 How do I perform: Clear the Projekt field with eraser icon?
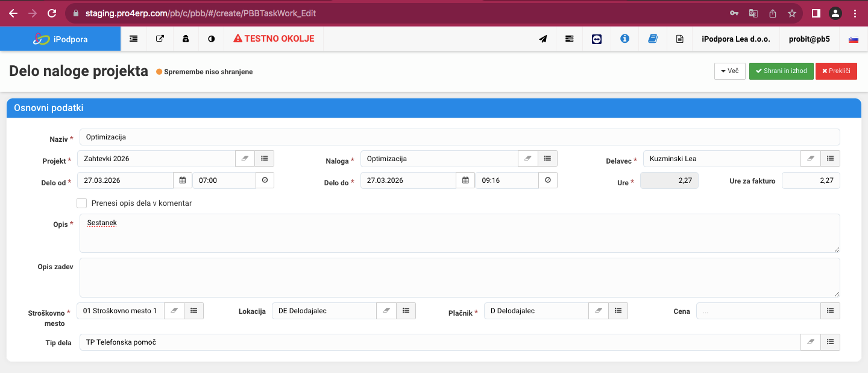[245, 159]
